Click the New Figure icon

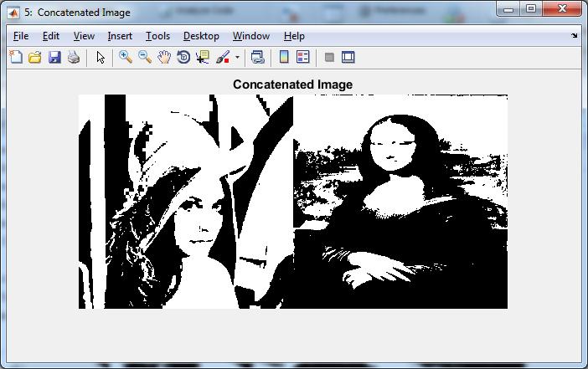pyautogui.click(x=16, y=58)
